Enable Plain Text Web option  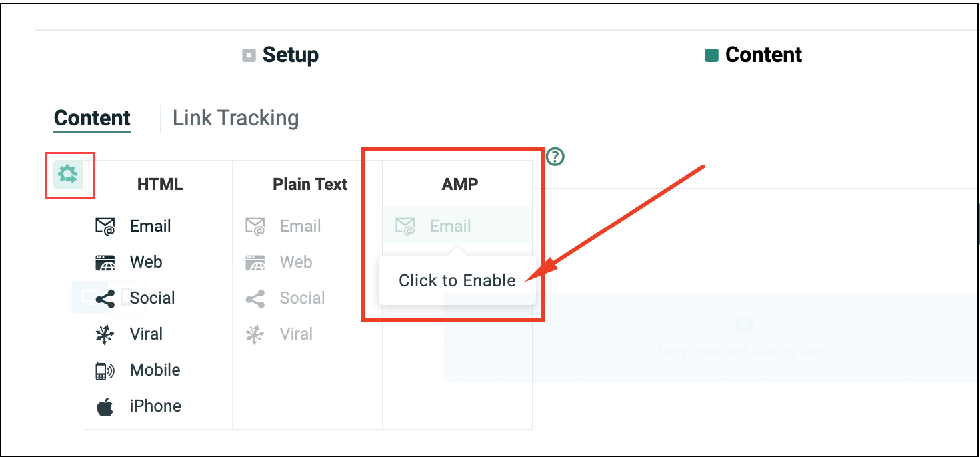point(295,262)
